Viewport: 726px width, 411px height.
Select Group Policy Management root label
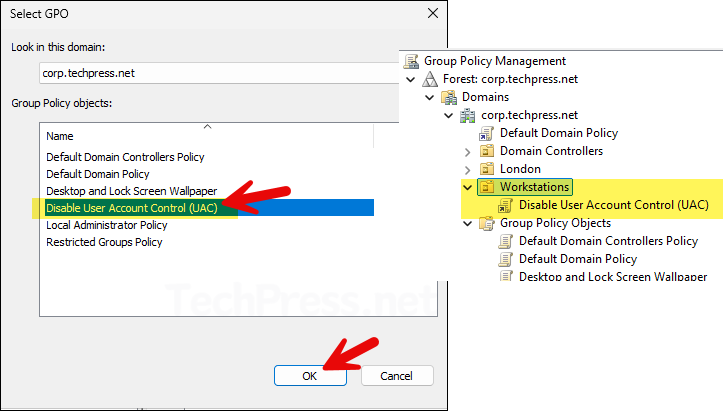(495, 61)
